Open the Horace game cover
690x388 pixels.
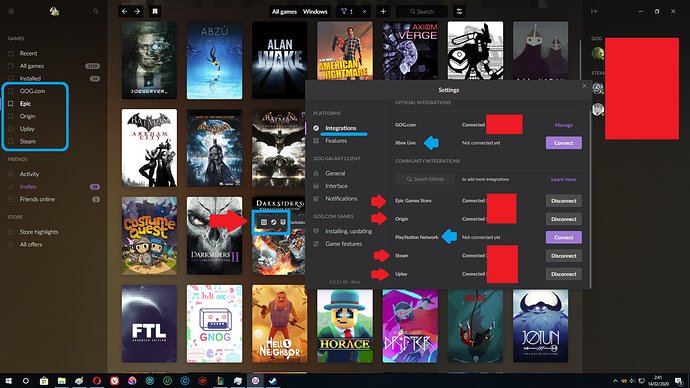[345, 326]
